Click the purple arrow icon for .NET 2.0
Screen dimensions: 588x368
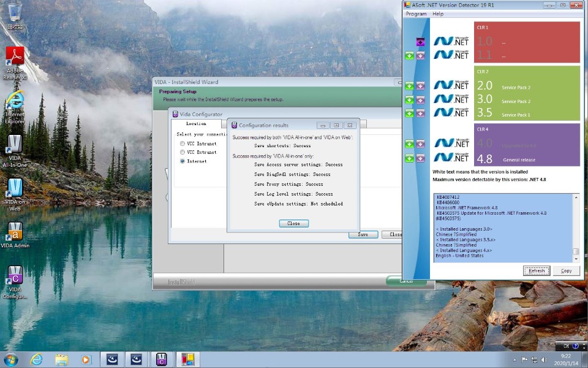coord(420,86)
